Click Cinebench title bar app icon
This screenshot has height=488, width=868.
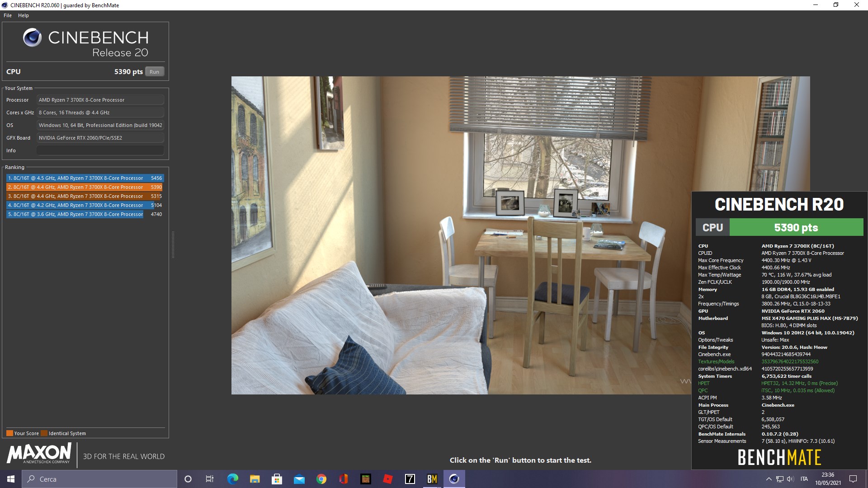point(5,5)
